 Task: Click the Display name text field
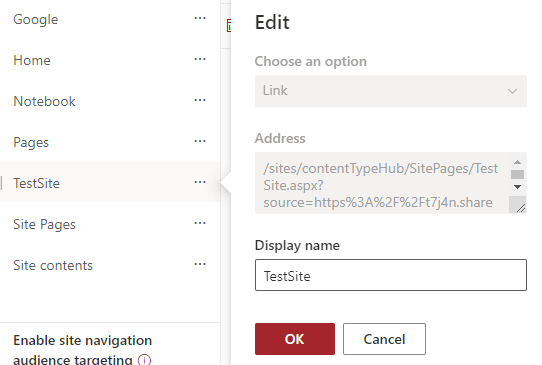[x=391, y=275]
